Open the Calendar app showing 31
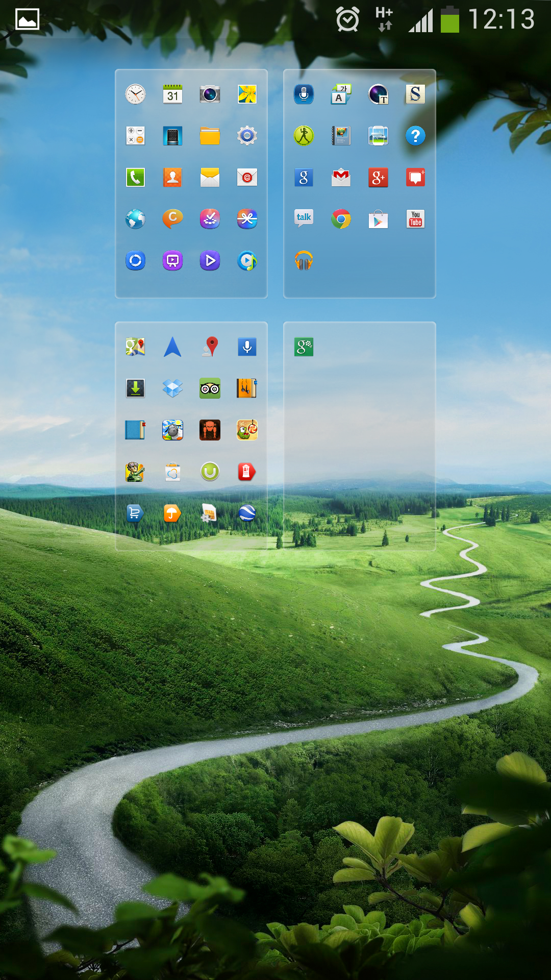 click(172, 94)
